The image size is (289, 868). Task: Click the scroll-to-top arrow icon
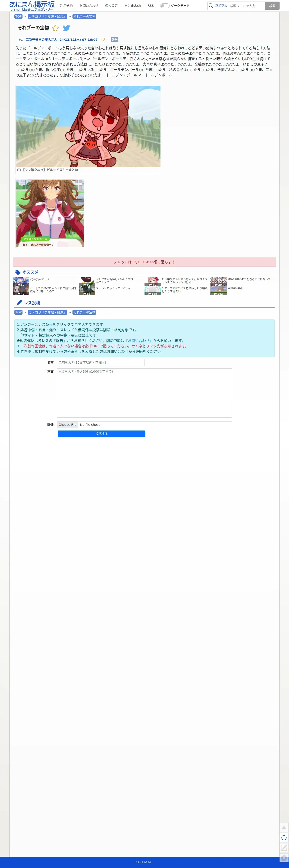click(x=284, y=828)
